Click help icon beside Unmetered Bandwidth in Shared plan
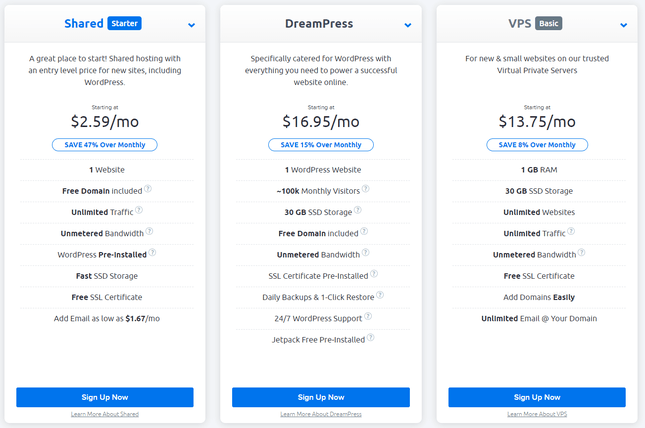 click(149, 231)
